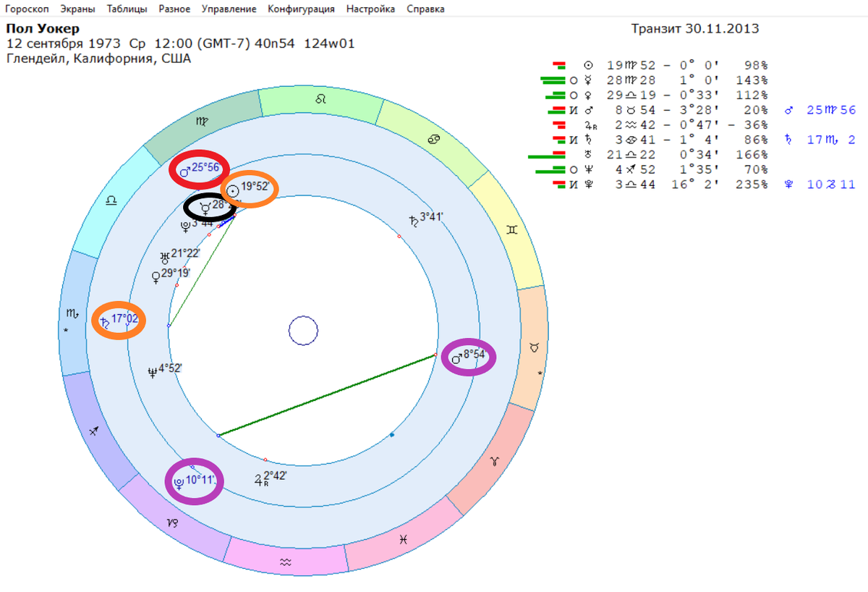The width and height of the screenshot is (868, 592).
Task: Select the Mercury row with 143% in the table
Action: (655, 80)
